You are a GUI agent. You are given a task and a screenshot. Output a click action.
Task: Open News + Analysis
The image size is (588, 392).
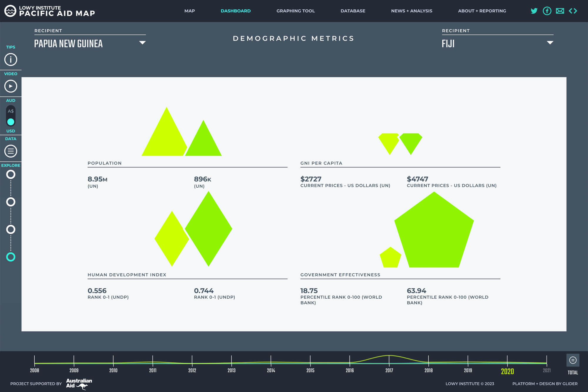click(412, 11)
